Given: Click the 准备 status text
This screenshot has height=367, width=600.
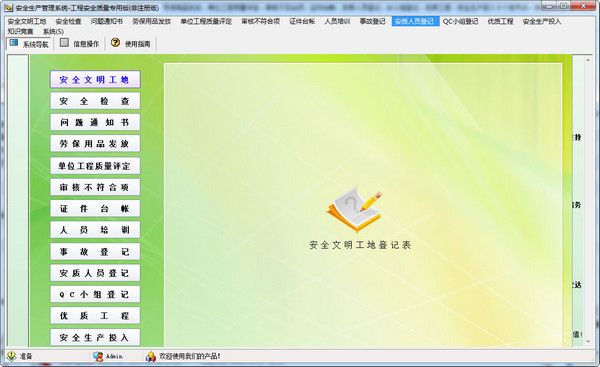Looking at the screenshot, I should (x=26, y=356).
